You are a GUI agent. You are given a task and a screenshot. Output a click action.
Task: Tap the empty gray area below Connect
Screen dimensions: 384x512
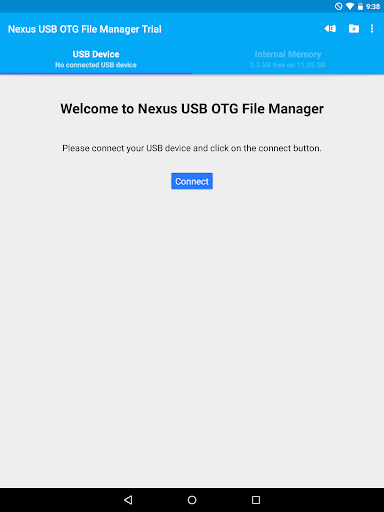click(192, 333)
